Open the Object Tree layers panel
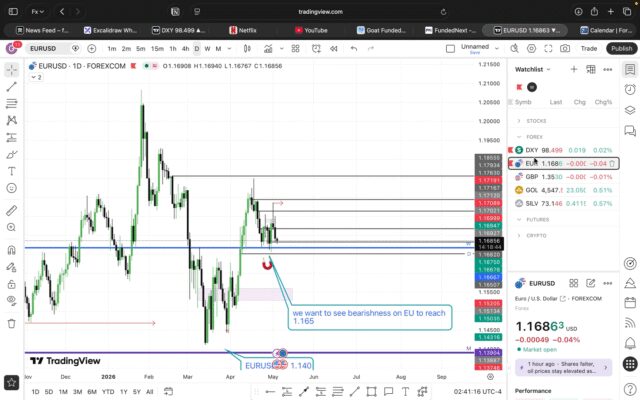The height and width of the screenshot is (400, 640). [x=630, y=110]
